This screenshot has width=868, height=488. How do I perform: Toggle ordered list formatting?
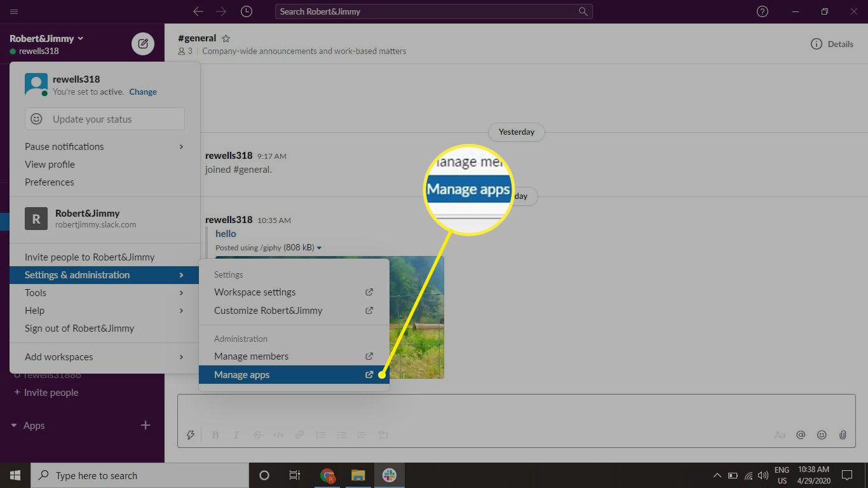pyautogui.click(x=321, y=435)
